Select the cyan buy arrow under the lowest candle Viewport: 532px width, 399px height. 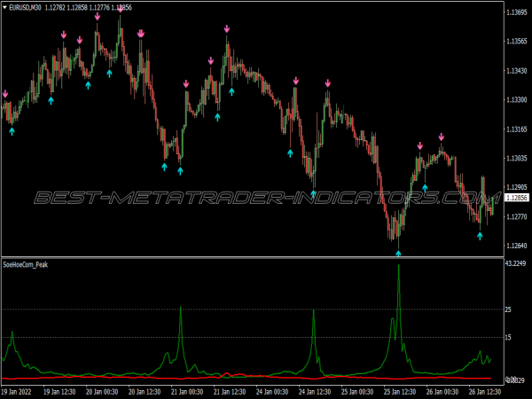[x=398, y=253]
